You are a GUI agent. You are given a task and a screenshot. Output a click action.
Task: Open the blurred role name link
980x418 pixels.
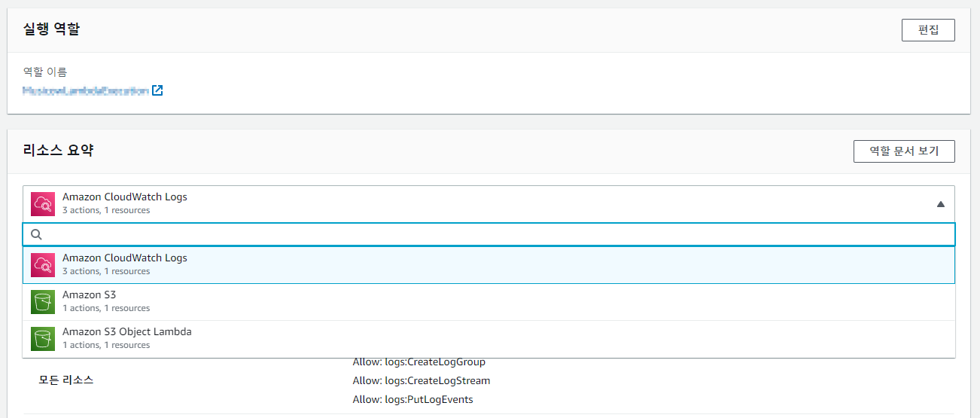(x=85, y=90)
